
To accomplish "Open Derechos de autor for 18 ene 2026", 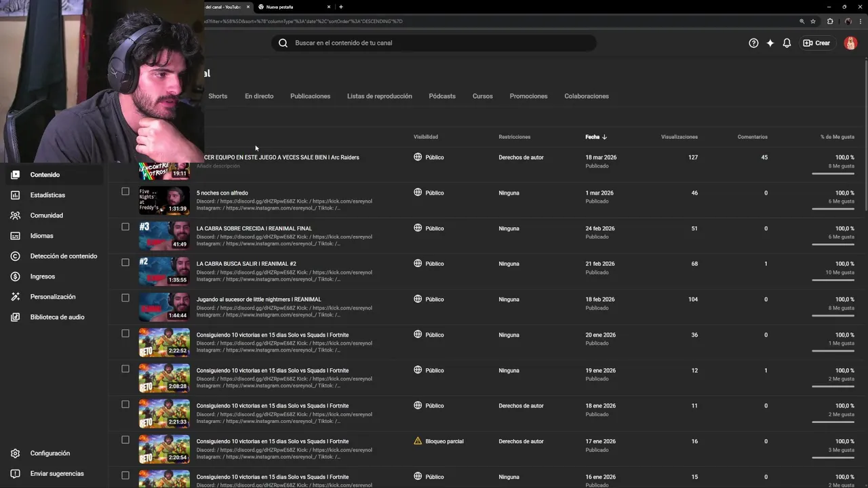I will (x=521, y=406).
